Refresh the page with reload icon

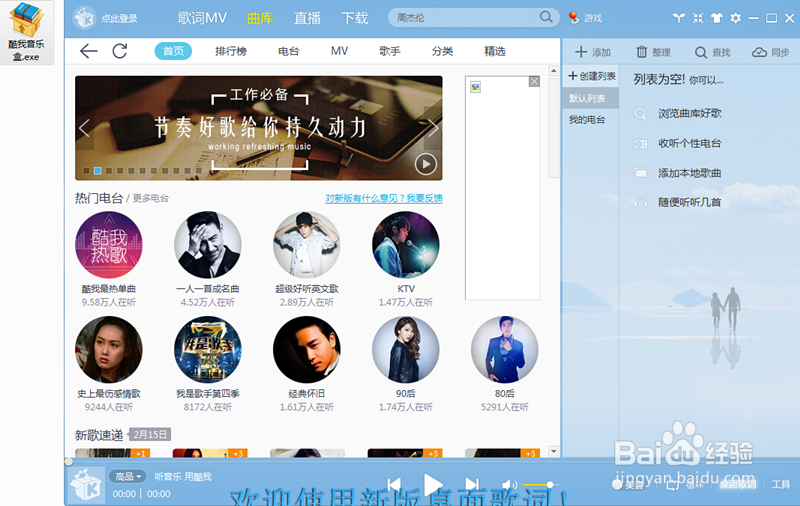pyautogui.click(x=120, y=51)
